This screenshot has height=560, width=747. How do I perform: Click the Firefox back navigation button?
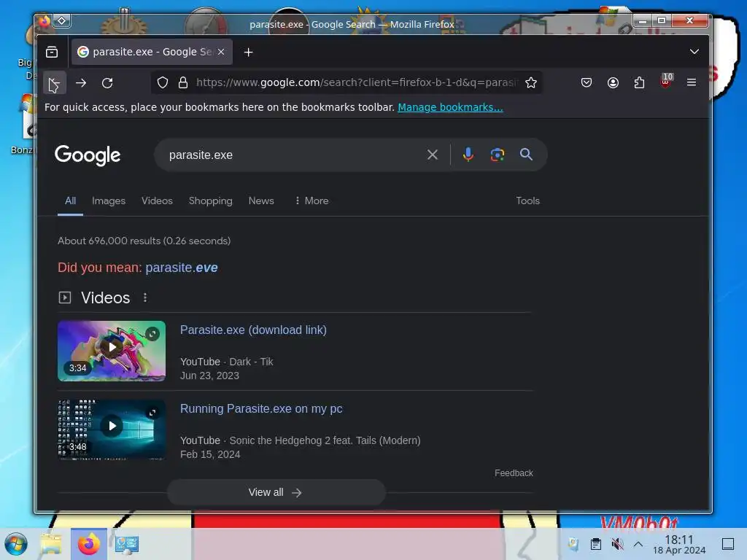[x=54, y=83]
